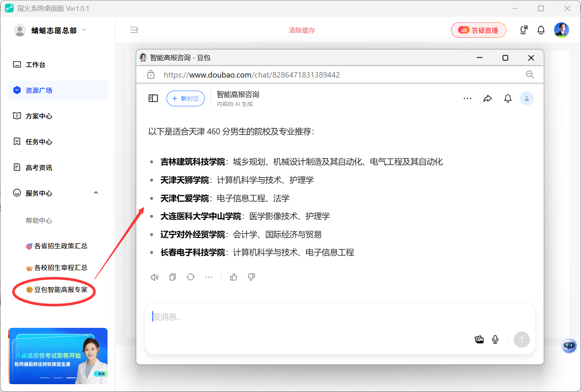
Task: Toggle the Doubao chat sidebar panel
Action: (x=153, y=98)
